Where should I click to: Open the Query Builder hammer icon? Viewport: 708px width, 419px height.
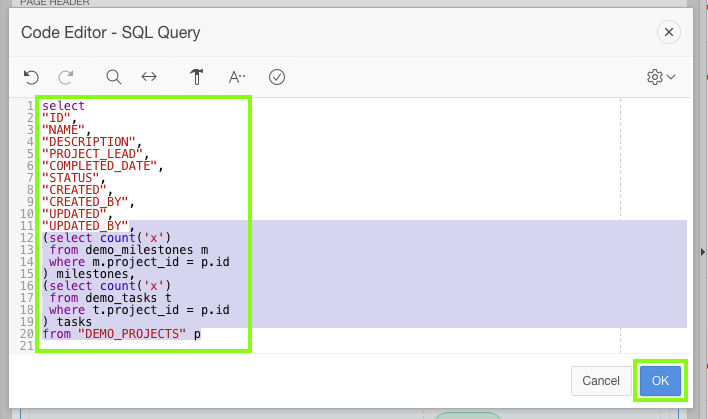(196, 77)
